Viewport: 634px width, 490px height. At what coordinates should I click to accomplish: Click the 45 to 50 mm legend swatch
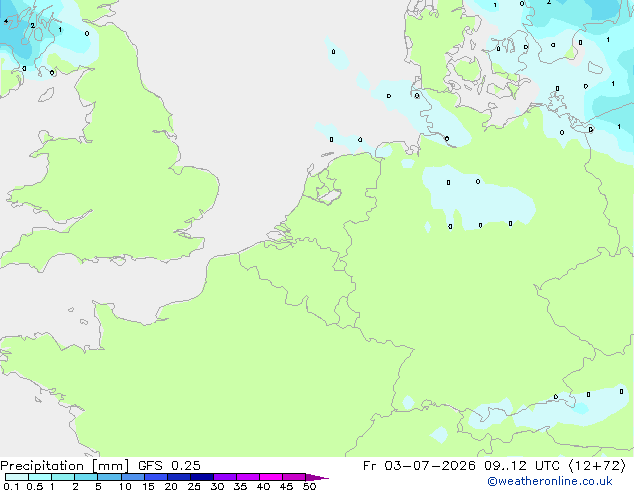294,477
